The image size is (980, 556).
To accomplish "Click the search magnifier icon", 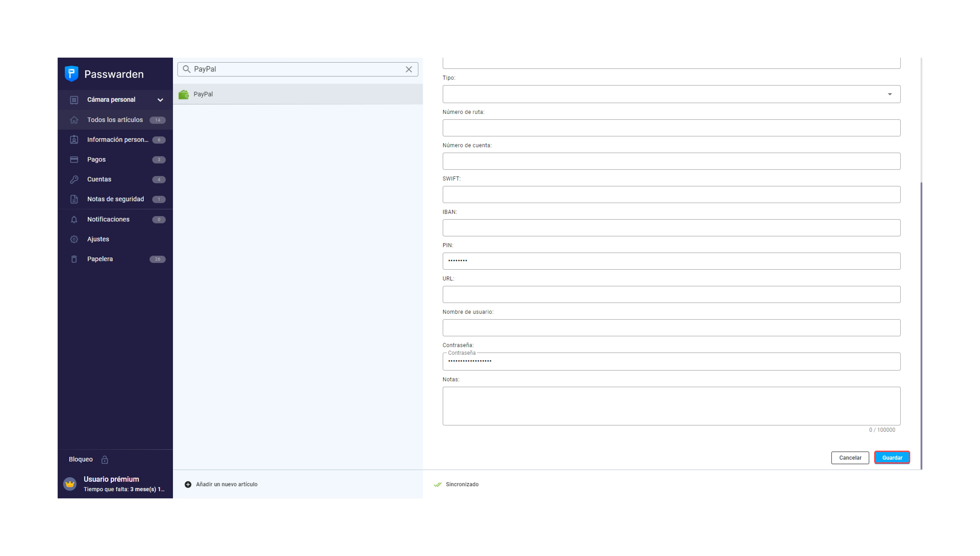I will 186,69.
